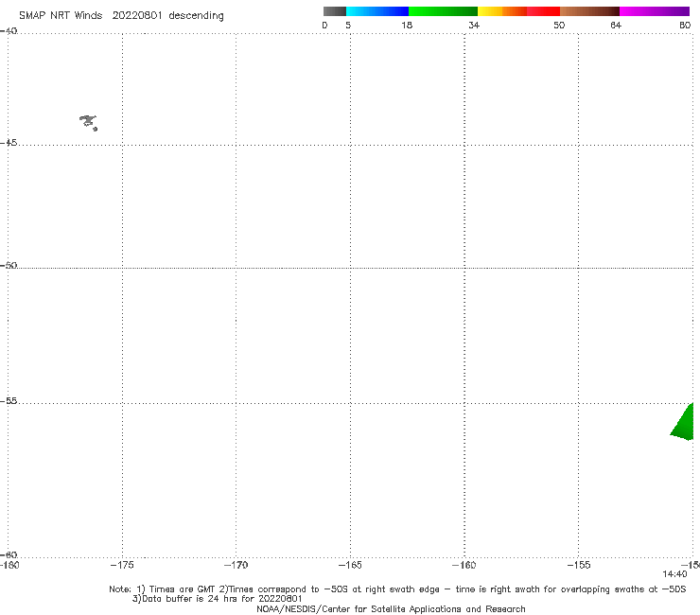Click the -165 longitude axis label
Screen dimensions: 700x615
tap(350, 565)
